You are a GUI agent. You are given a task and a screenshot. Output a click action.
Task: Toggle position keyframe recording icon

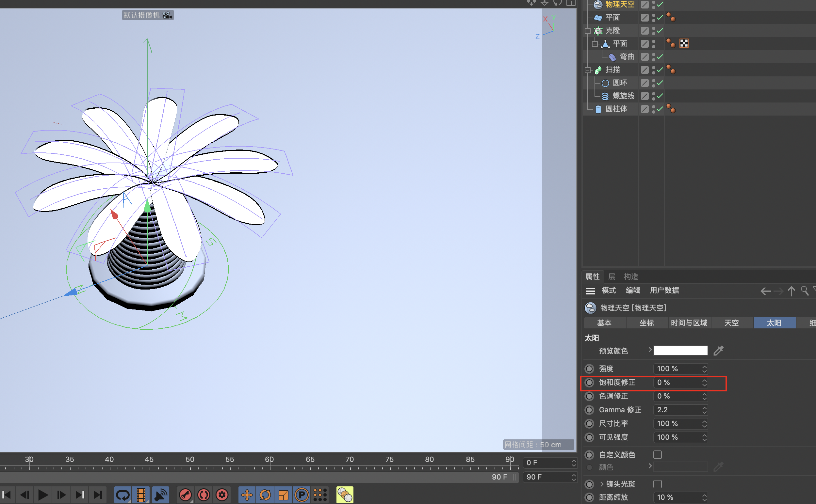click(x=247, y=495)
